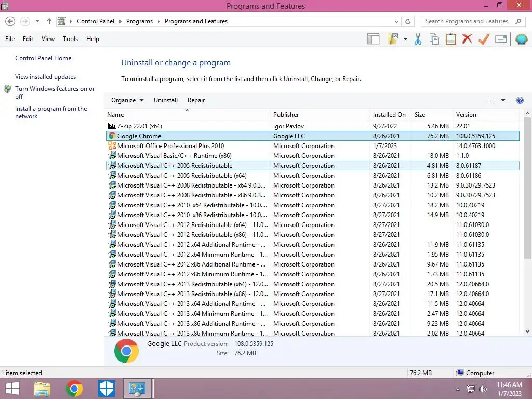This screenshot has height=399, width=532.
Task: Select the Google Chrome row
Action: click(312, 136)
